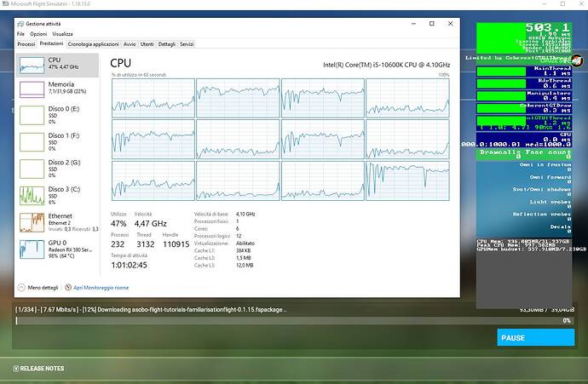Open the Opzioni menu
This screenshot has width=588, height=384.
pos(38,34)
